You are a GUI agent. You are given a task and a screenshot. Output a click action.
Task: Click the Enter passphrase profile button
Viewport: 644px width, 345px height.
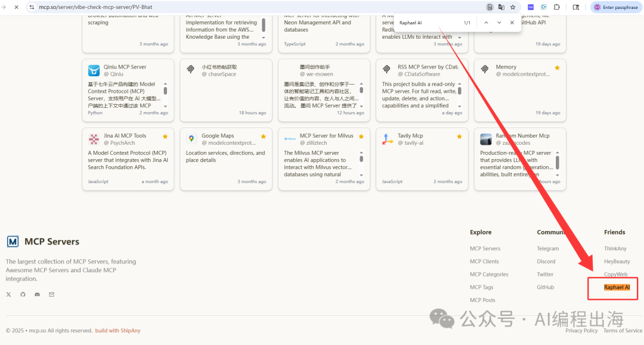coord(616,7)
